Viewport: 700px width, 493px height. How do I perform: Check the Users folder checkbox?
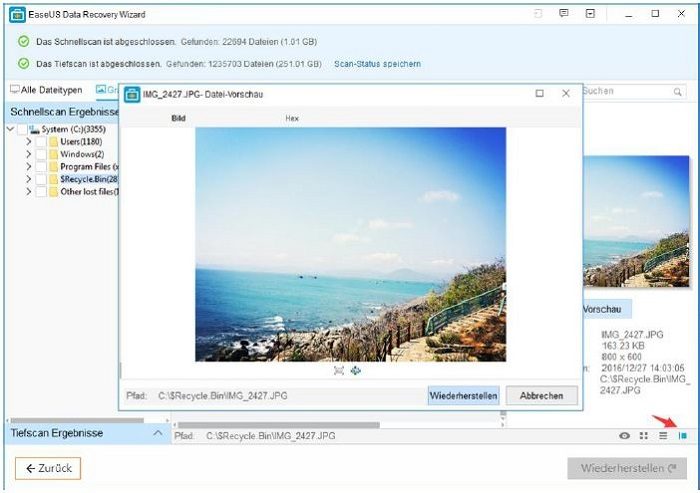pos(40,142)
